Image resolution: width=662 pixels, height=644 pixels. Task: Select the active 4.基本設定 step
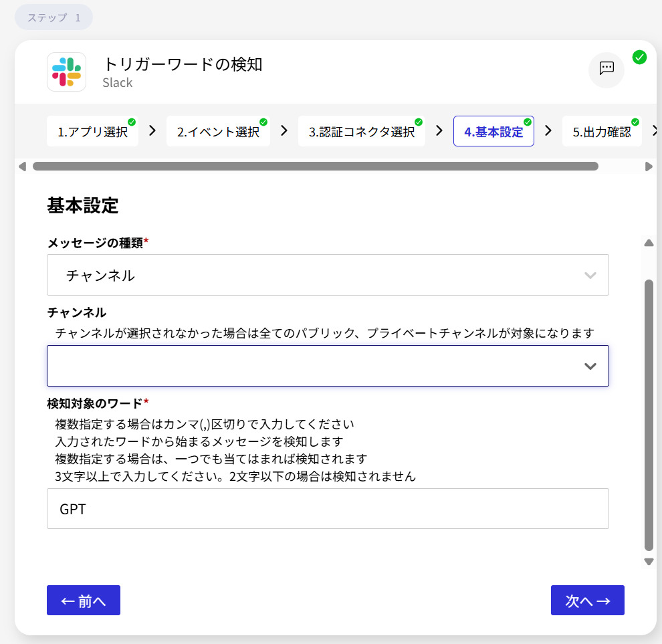[493, 132]
